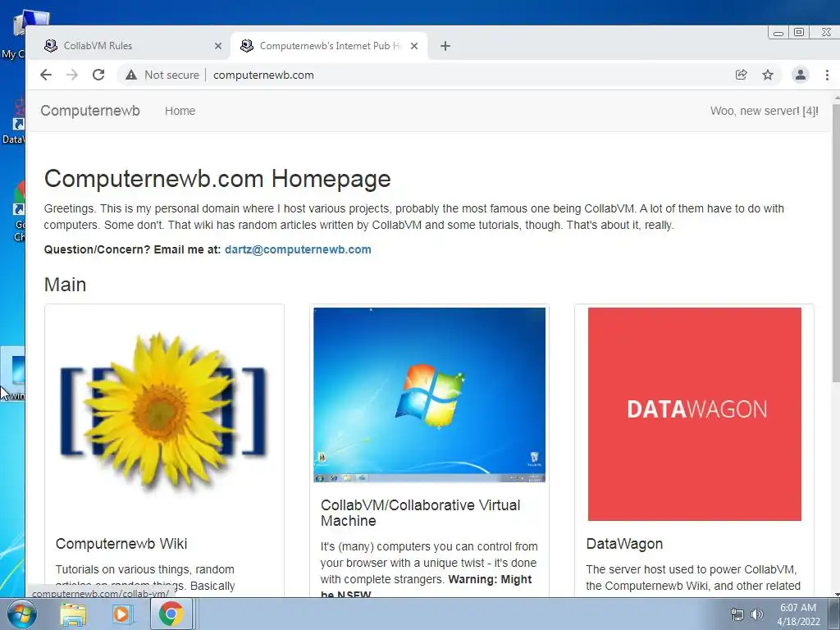This screenshot has height=630, width=840.
Task: Restore down the Chrome window
Action: (799, 33)
